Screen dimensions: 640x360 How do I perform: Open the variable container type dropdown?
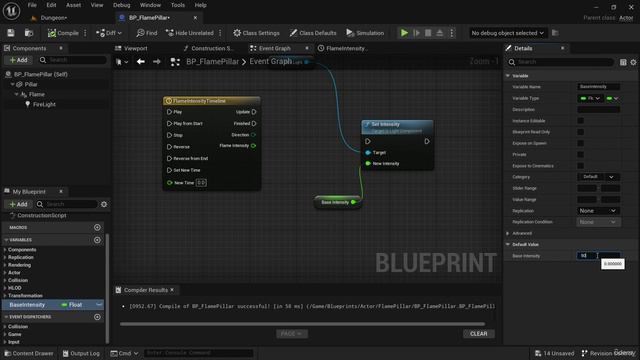(x=613, y=98)
